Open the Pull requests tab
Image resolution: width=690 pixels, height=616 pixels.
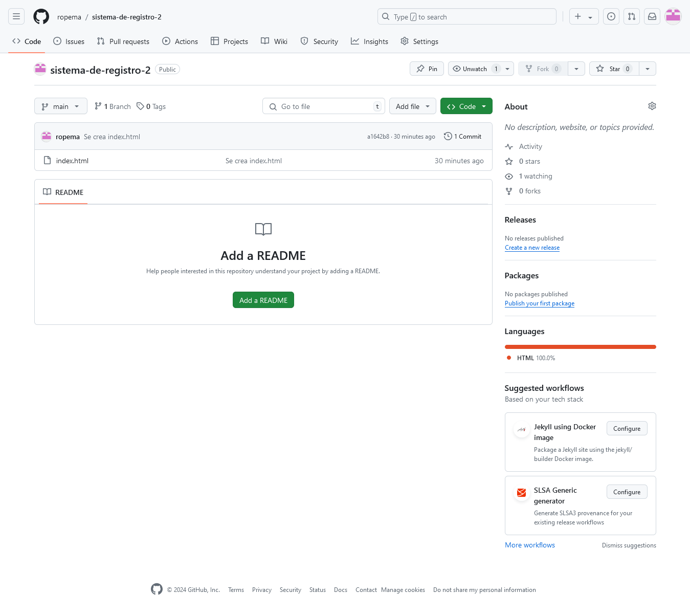123,41
